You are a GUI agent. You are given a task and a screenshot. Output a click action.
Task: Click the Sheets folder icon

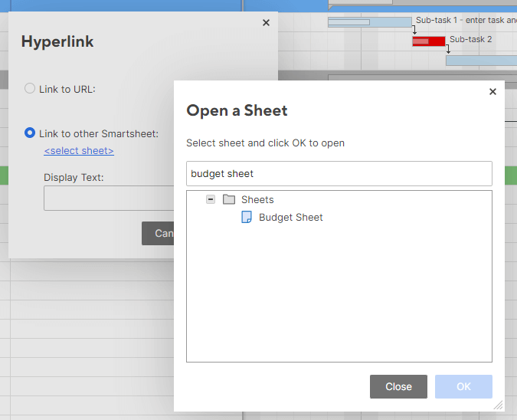coord(229,199)
